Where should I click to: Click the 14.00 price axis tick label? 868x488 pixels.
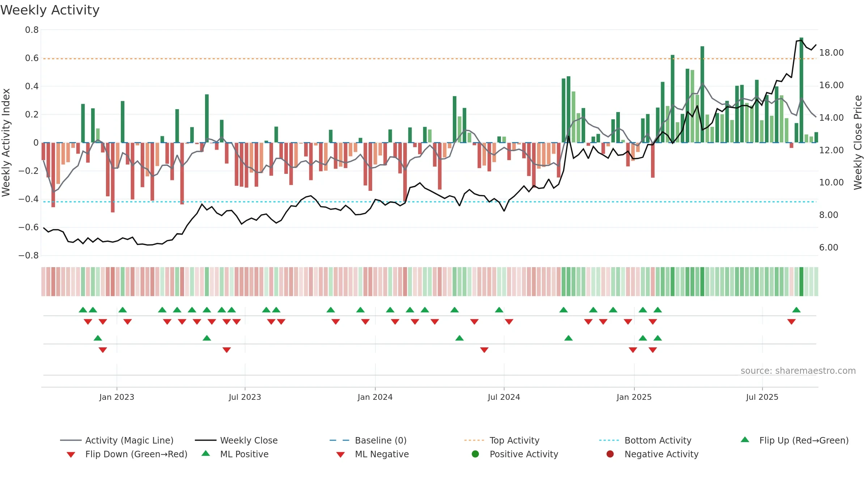tap(831, 118)
